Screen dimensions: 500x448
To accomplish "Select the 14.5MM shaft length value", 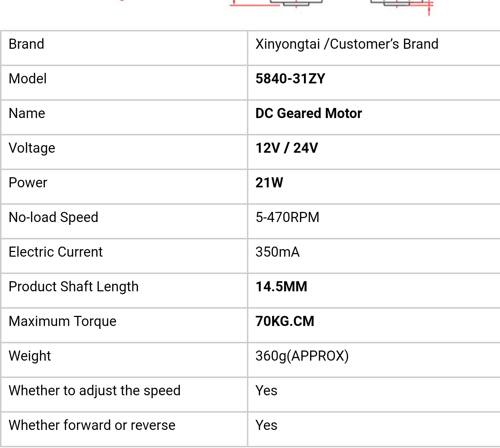I will tap(281, 287).
